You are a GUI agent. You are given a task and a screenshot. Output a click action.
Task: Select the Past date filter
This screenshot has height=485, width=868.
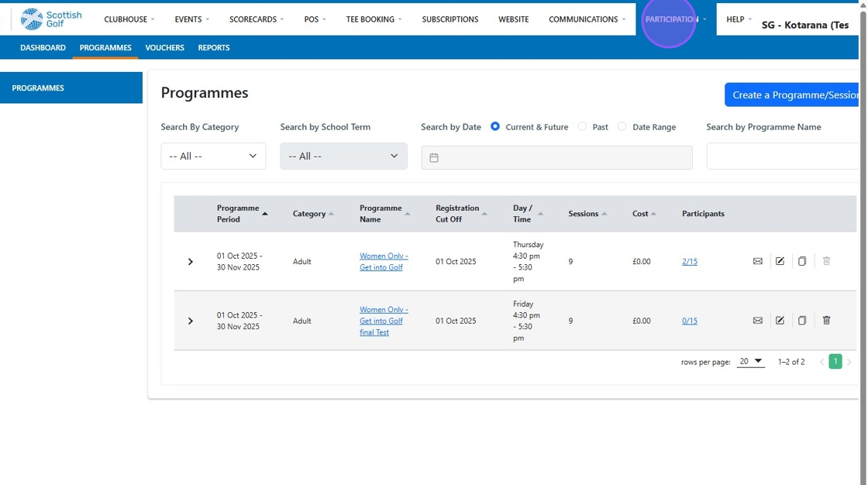point(582,126)
